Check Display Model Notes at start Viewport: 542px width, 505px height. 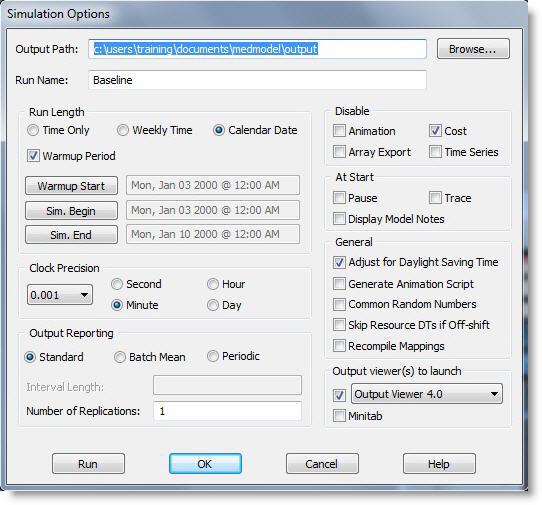click(x=339, y=219)
